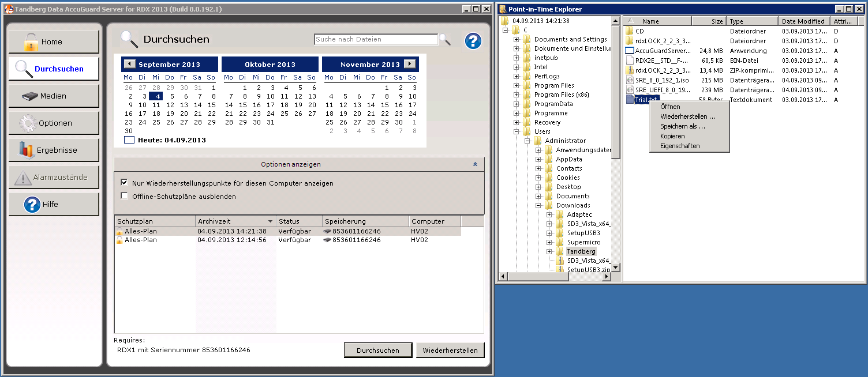Select Eigenschaften from context menu
Screen dimensions: 868x377
[x=680, y=146]
